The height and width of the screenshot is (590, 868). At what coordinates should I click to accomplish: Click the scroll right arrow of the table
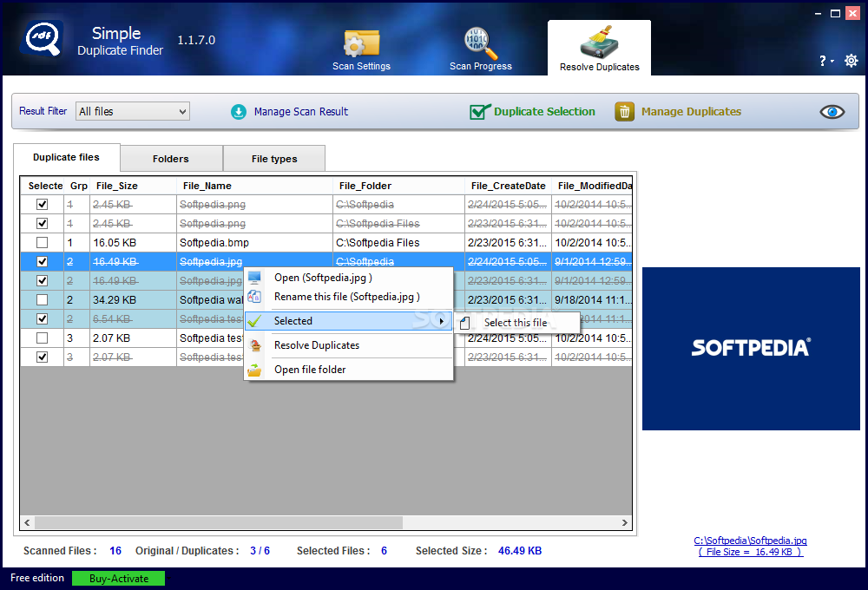click(625, 522)
